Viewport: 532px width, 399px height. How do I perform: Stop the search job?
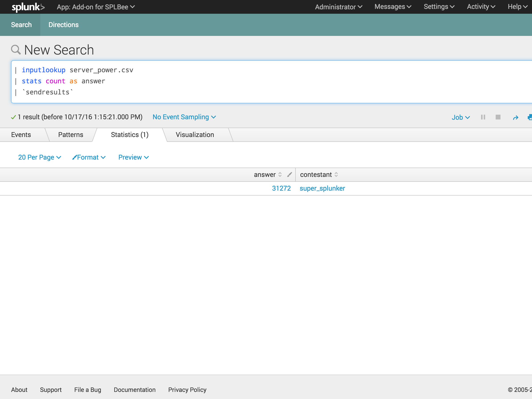pyautogui.click(x=498, y=117)
